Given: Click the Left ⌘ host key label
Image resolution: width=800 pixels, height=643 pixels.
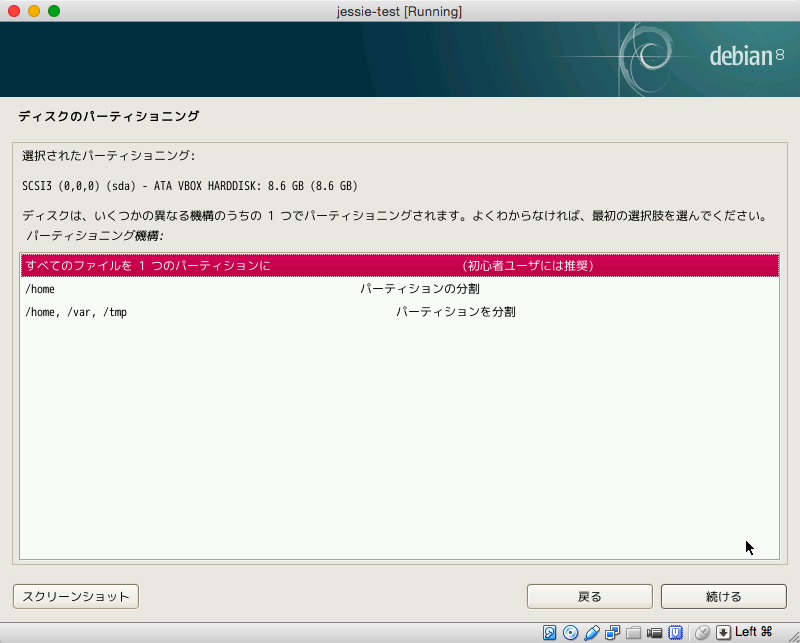Looking at the screenshot, I should pos(754,632).
